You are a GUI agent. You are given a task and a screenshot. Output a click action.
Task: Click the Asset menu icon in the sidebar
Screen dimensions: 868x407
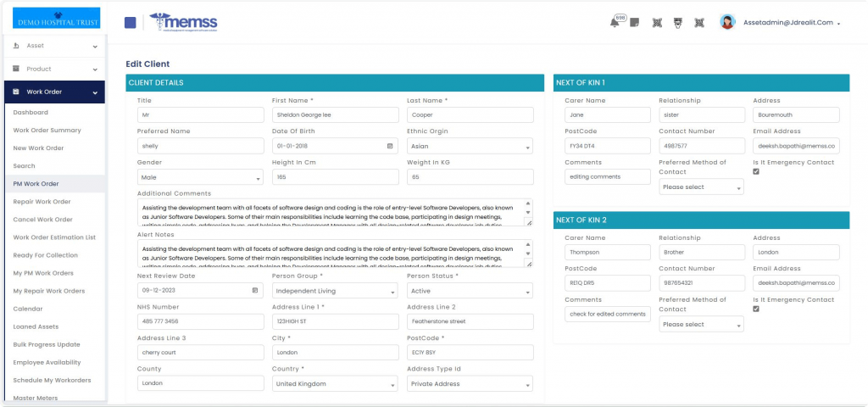click(x=16, y=46)
